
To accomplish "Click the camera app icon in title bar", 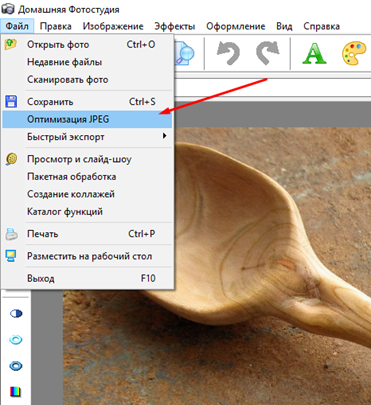I will 8,8.
